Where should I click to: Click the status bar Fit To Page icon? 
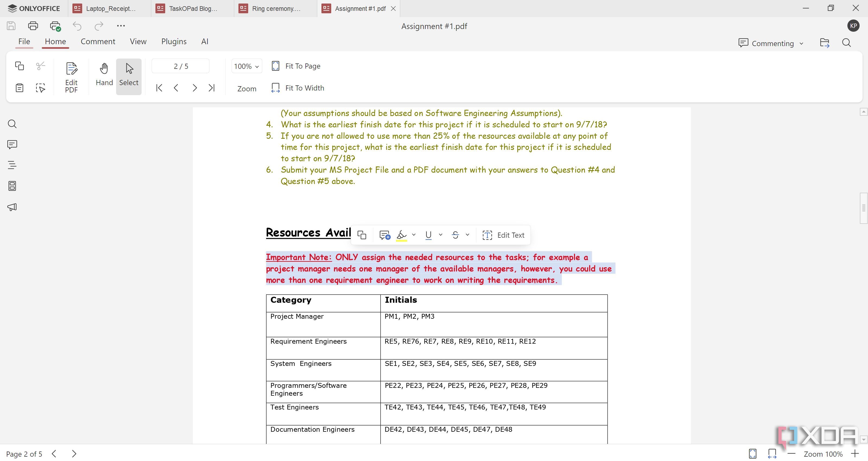[x=752, y=454]
